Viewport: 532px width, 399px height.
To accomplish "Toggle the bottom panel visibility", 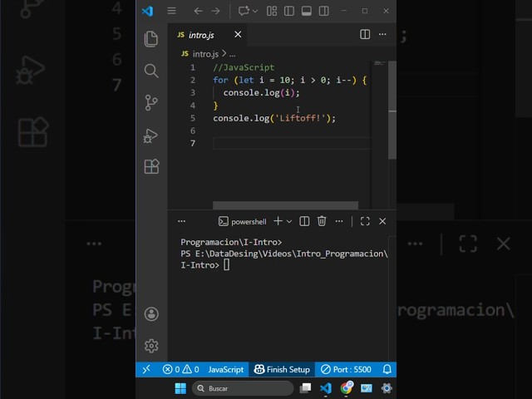I will click(x=307, y=11).
